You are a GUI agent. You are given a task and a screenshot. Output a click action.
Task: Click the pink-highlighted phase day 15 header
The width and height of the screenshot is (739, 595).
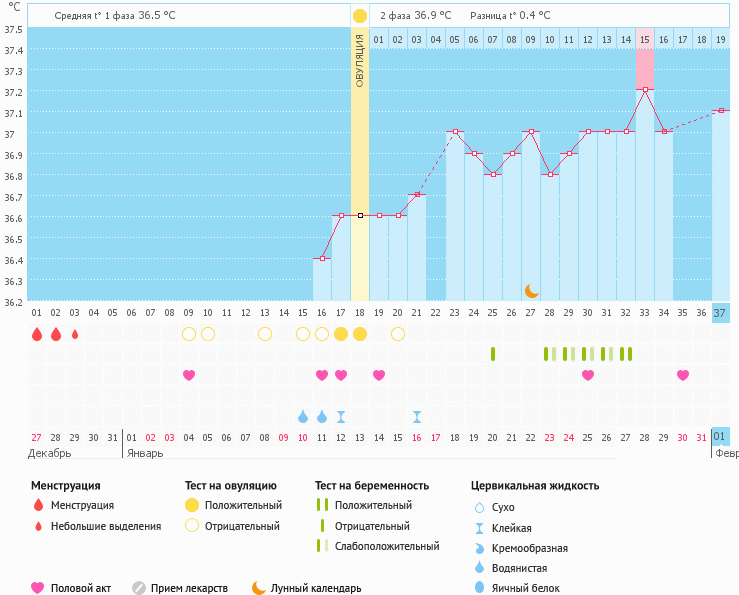tap(645, 39)
